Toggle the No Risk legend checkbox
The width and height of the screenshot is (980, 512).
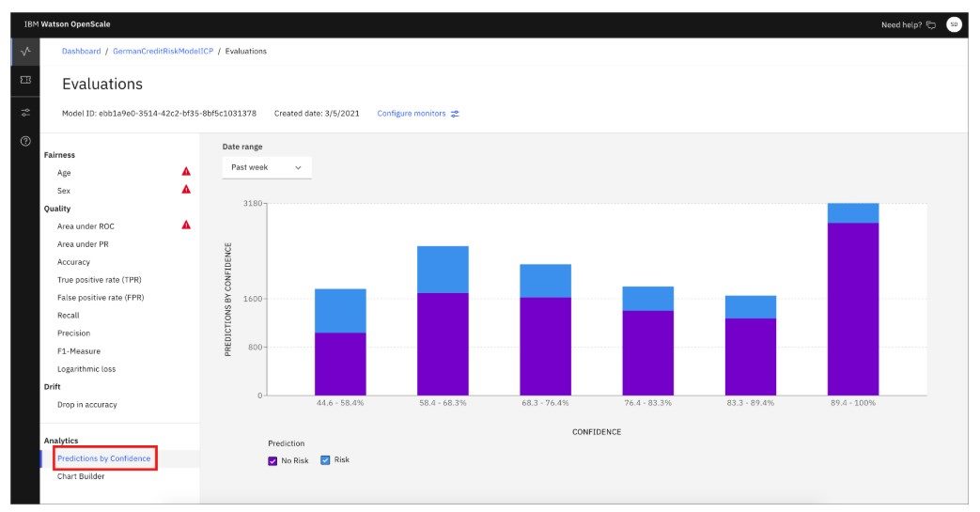point(273,460)
